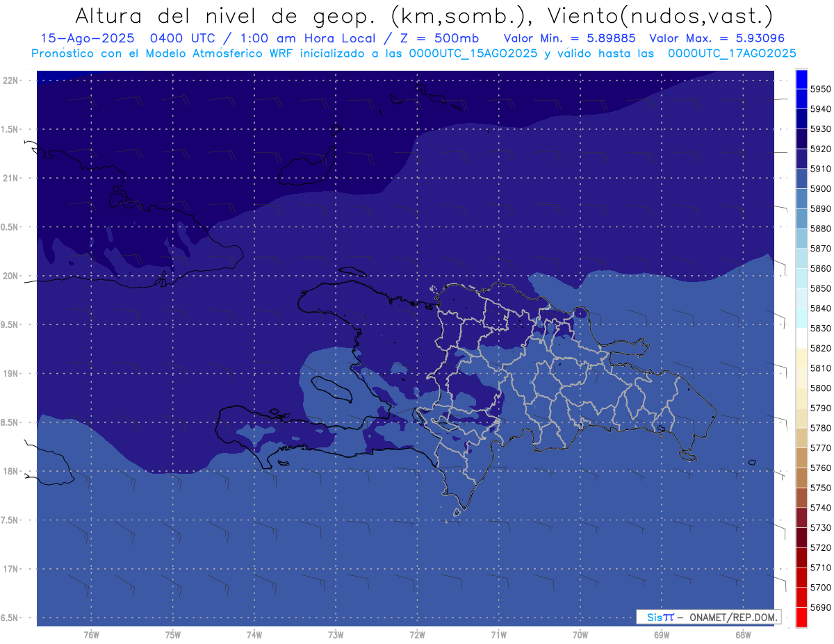Click the 'Valor Max. = 5.93096' text
Screen dimensions: 834x644
point(717,38)
